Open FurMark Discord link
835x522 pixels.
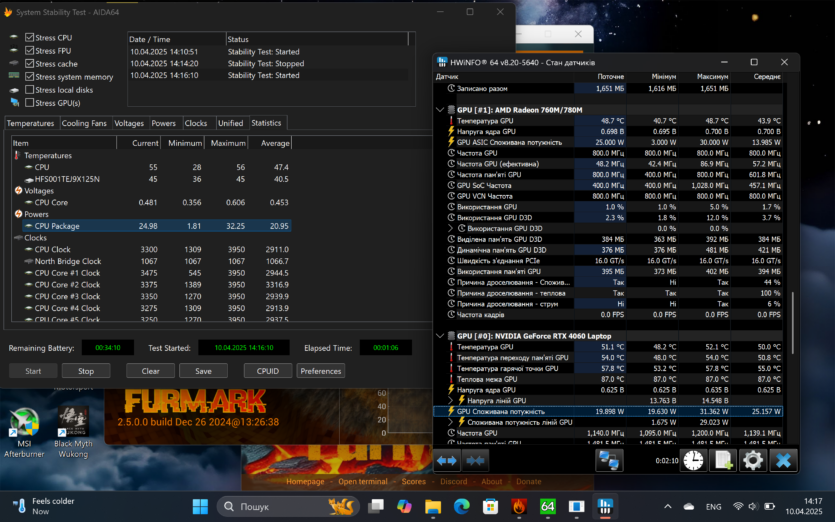coord(454,482)
